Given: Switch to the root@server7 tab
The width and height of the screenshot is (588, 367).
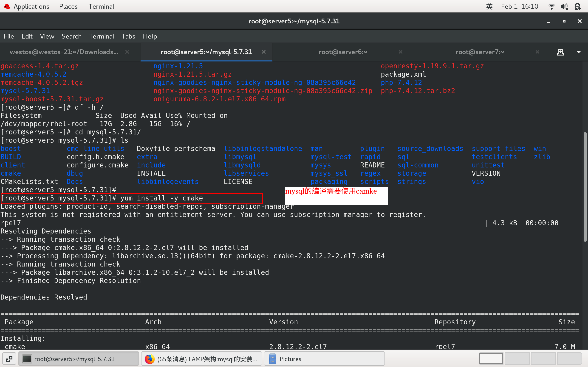Looking at the screenshot, I should pos(479,52).
